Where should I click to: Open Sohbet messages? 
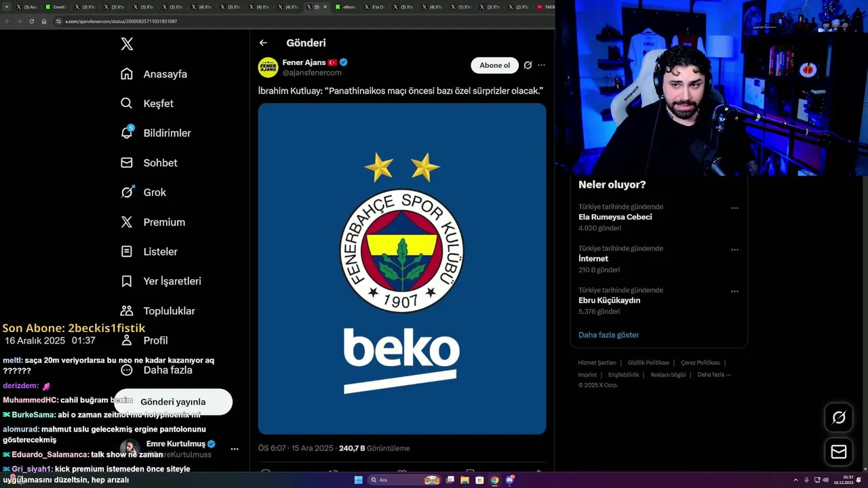[x=149, y=163]
